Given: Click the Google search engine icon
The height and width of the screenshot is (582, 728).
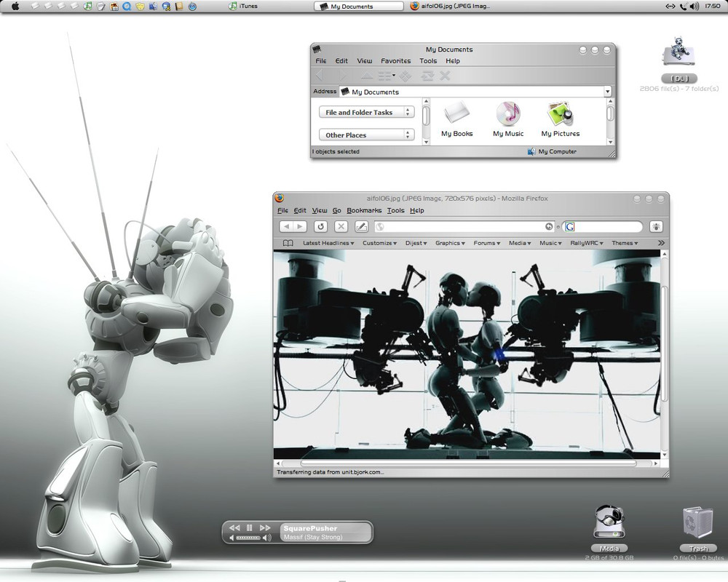Looking at the screenshot, I should (570, 226).
